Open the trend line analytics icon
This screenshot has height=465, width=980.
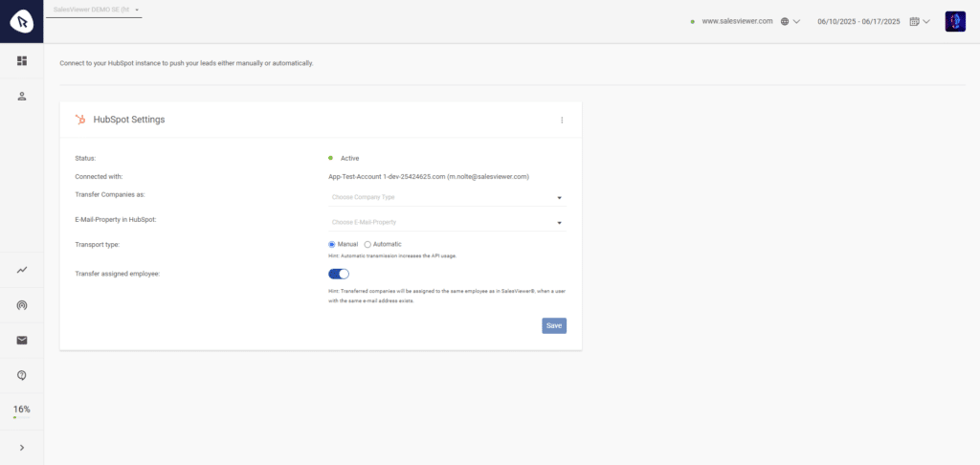[22, 270]
